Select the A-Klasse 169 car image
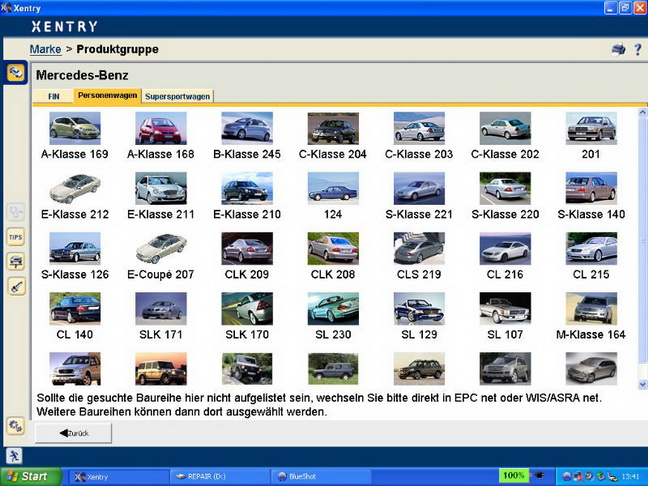The image size is (648, 486). (75, 128)
